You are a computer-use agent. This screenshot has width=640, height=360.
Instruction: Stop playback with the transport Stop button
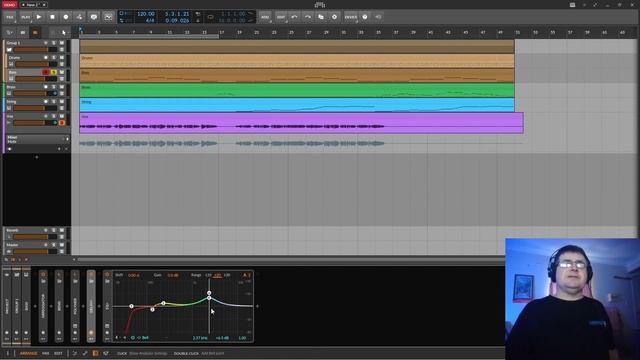pyautogui.click(x=52, y=17)
